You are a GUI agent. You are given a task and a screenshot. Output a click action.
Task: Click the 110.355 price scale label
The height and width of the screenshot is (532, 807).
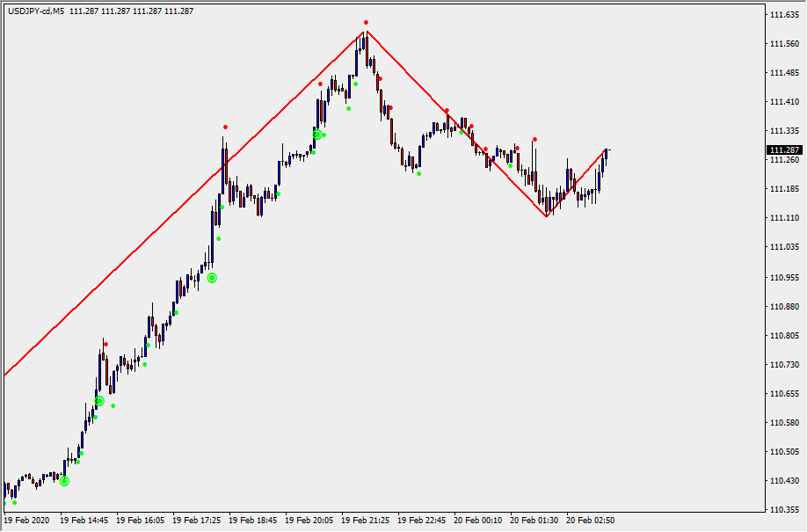(784, 510)
